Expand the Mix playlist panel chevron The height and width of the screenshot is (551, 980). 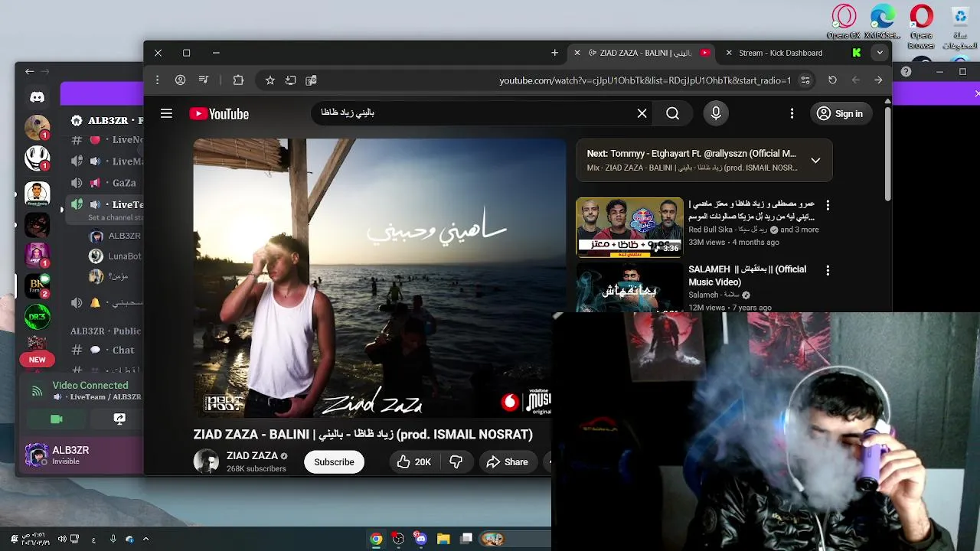coord(815,161)
